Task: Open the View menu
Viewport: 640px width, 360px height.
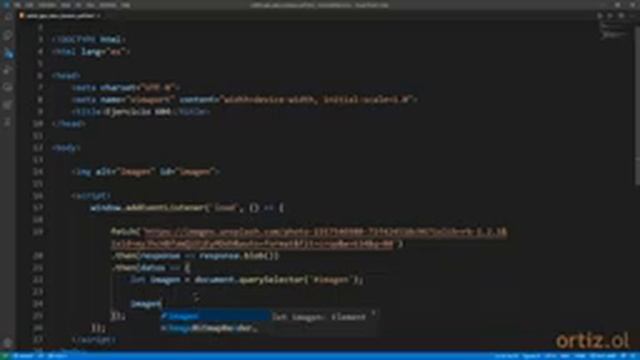Action: tap(66, 5)
